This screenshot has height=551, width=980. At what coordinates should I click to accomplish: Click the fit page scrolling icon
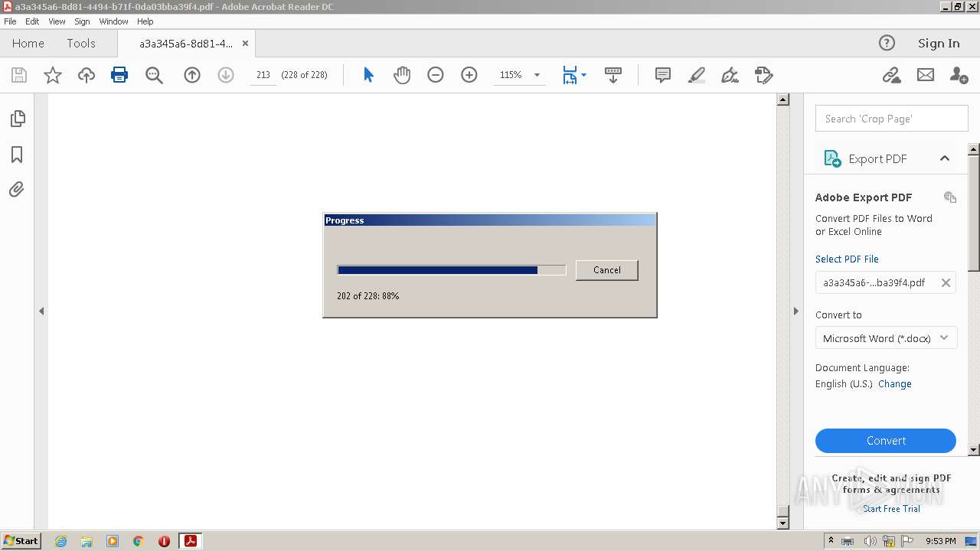tap(570, 75)
